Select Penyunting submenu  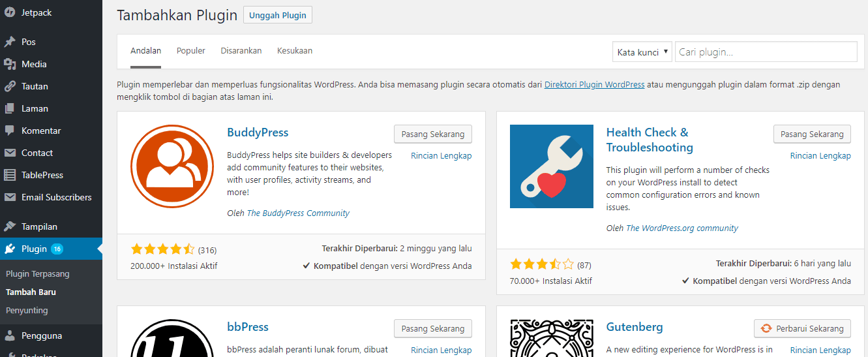27,310
